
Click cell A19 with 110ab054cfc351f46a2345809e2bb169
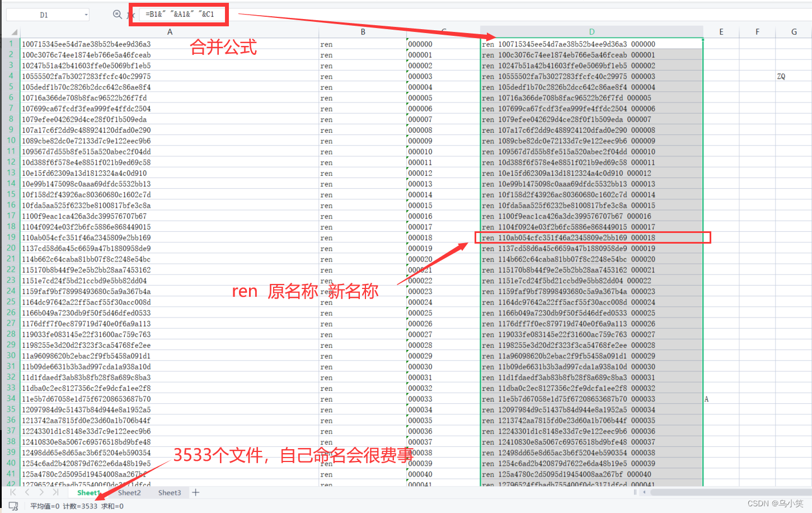(170, 237)
